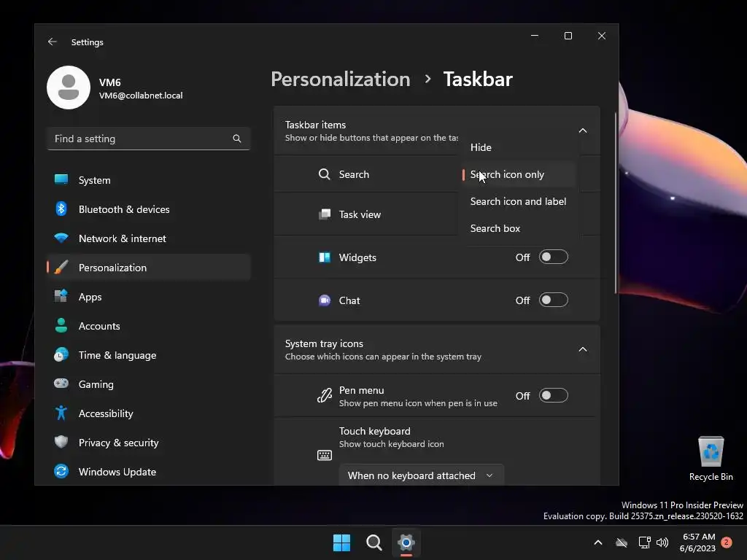747x560 pixels.
Task: Click the Taskbar breadcrumb title
Action: click(478, 79)
